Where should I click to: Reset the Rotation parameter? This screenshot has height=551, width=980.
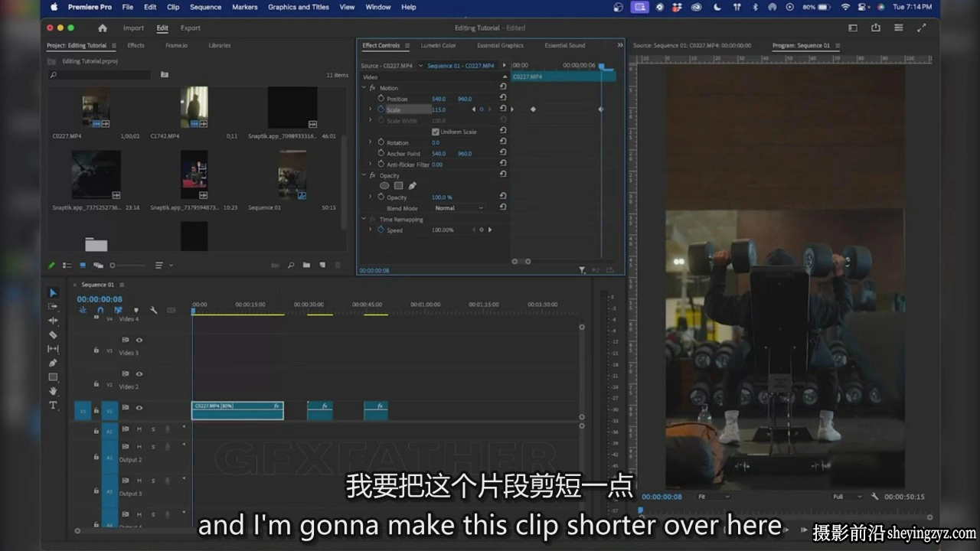pos(503,142)
